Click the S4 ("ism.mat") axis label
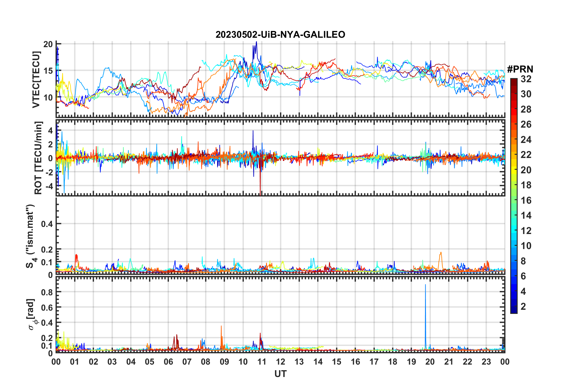The image size is (561, 392). click(31, 236)
